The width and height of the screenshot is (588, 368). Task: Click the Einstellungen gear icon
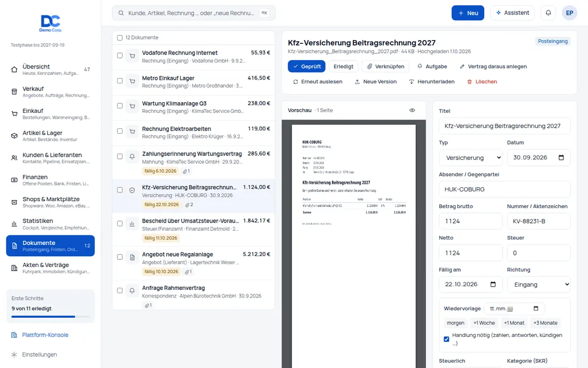(14, 355)
